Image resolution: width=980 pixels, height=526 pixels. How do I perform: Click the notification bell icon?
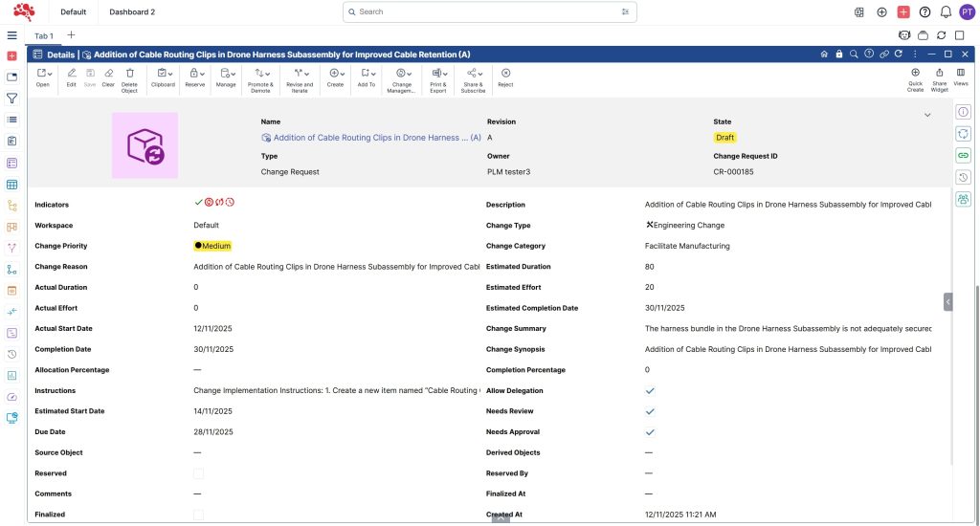tap(946, 12)
